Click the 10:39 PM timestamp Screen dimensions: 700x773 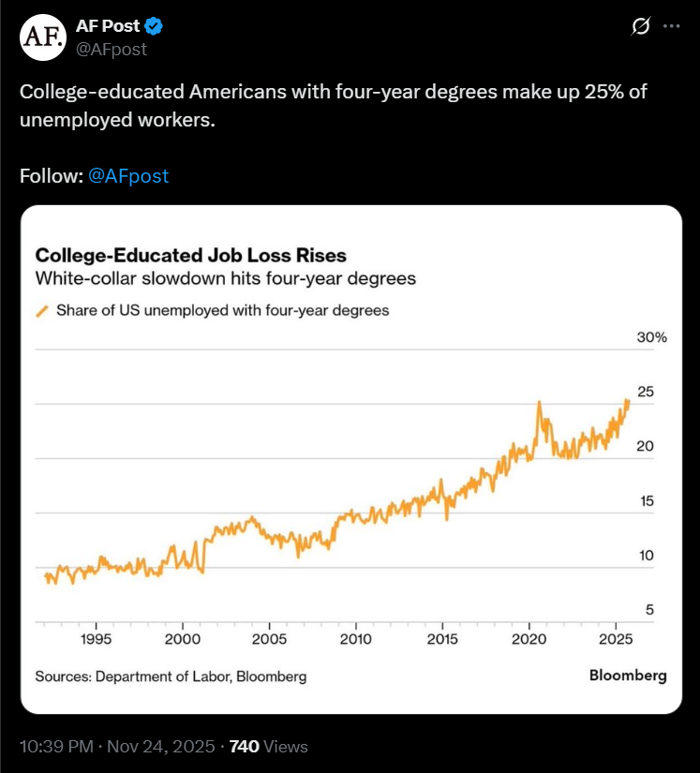click(54, 747)
